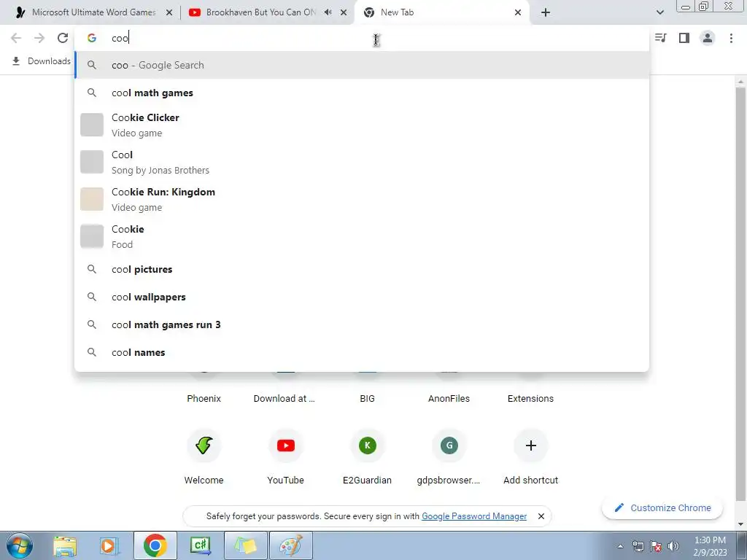Open the Google Password Manager link

pyautogui.click(x=474, y=516)
